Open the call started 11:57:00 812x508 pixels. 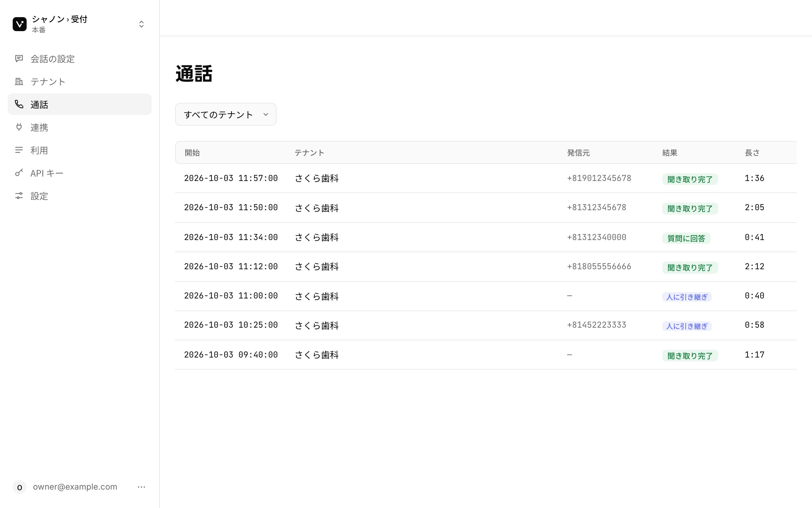(x=486, y=178)
